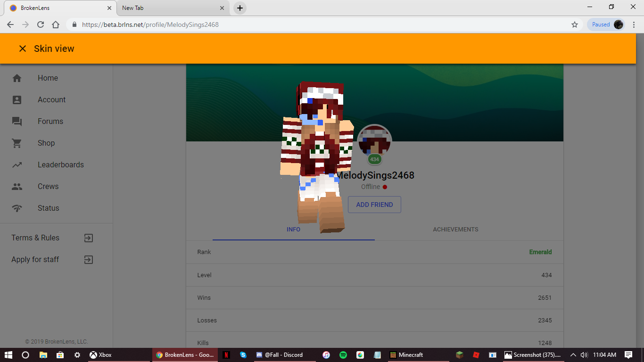Click the Terms & Rules external link icon
The width and height of the screenshot is (644, 362).
(89, 238)
